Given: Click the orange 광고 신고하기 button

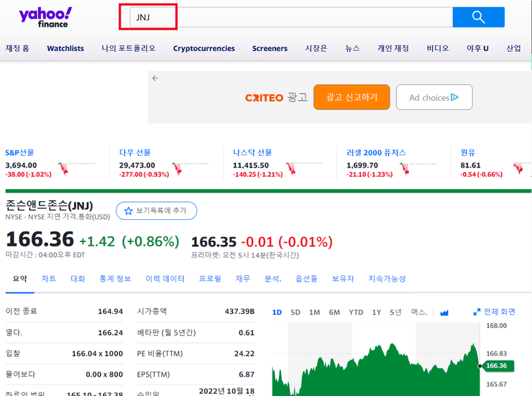Looking at the screenshot, I should click(352, 97).
